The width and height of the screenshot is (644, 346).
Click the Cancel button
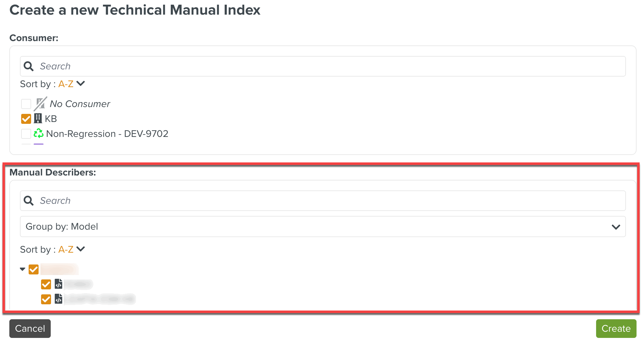coord(30,328)
